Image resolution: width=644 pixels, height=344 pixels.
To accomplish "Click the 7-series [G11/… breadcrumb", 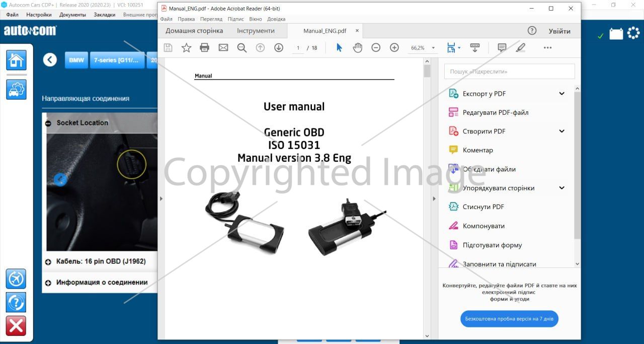I will coord(116,60).
